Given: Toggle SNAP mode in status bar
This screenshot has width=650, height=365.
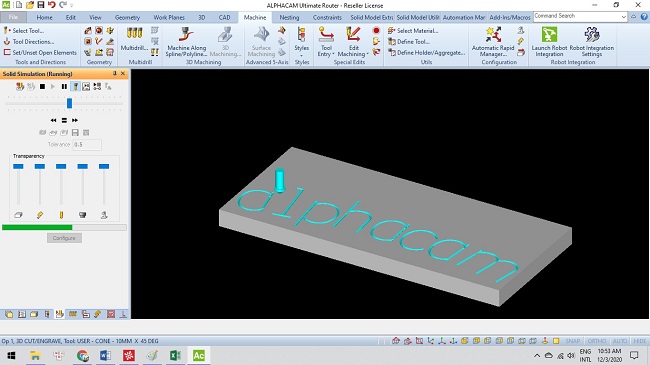Looking at the screenshot, I should click(x=573, y=341).
